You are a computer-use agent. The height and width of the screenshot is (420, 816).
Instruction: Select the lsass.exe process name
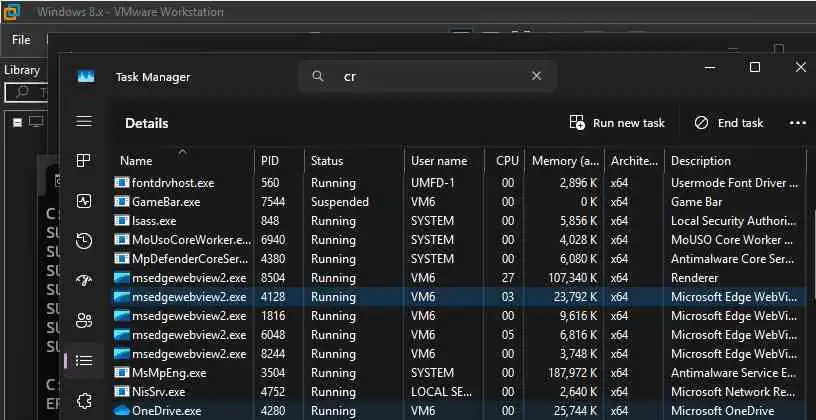(x=154, y=221)
